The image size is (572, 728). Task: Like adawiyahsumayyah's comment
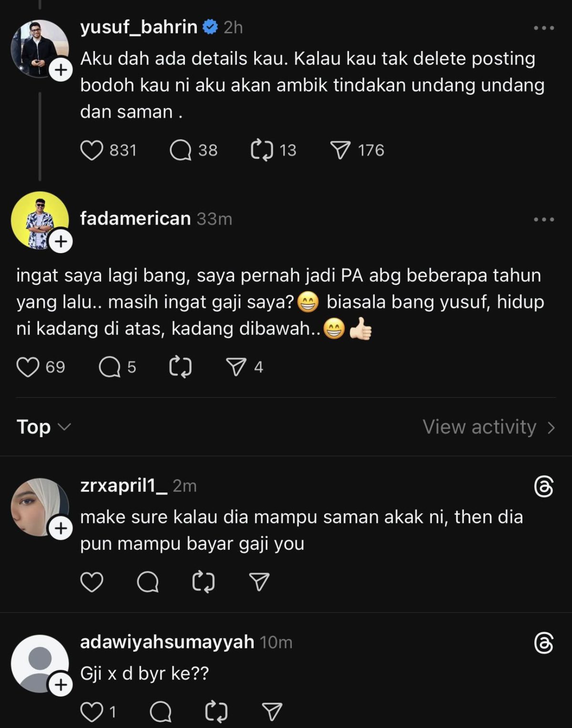tap(92, 712)
